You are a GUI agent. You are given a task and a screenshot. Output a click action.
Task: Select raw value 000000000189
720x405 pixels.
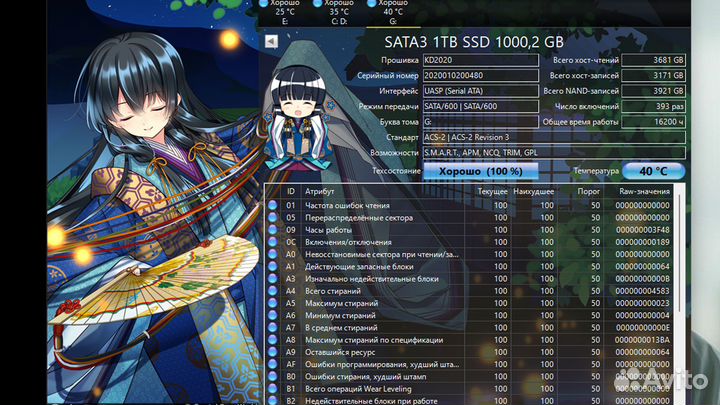point(642,242)
